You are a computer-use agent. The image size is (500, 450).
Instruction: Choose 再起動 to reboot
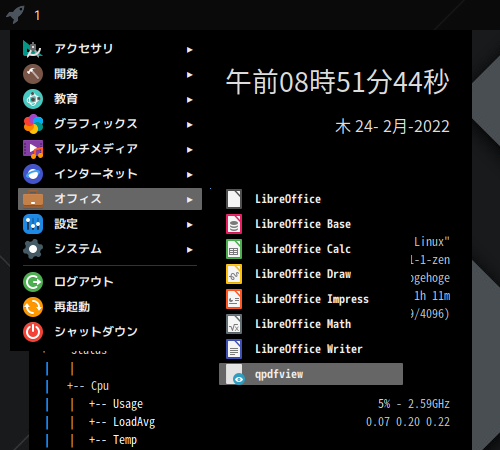click(110, 307)
